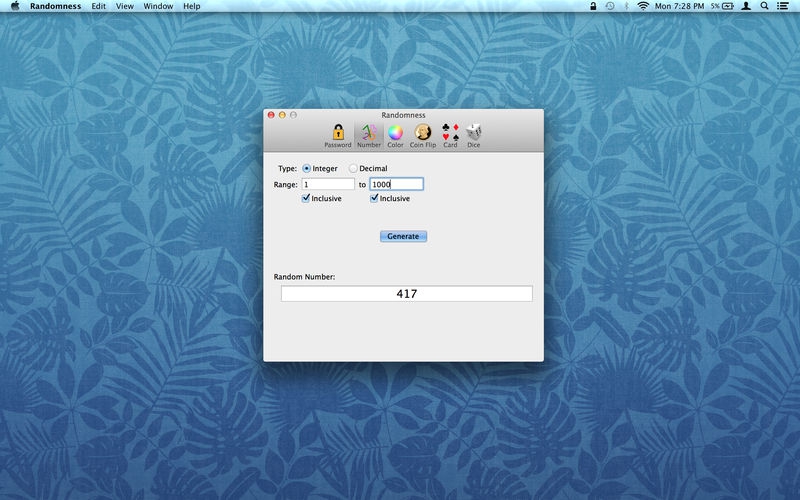The image size is (800, 500).
Task: Minimize the Randomness window with yellow button
Action: (x=282, y=115)
